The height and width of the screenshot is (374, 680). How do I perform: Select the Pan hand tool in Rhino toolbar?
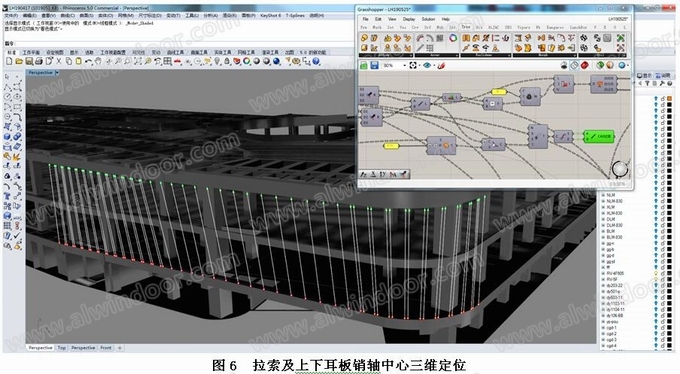[98, 62]
